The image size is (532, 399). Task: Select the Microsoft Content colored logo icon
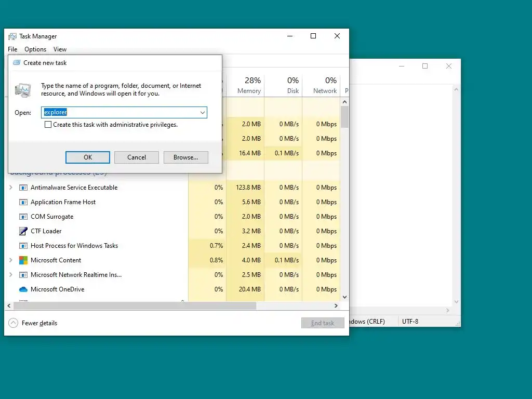23,260
